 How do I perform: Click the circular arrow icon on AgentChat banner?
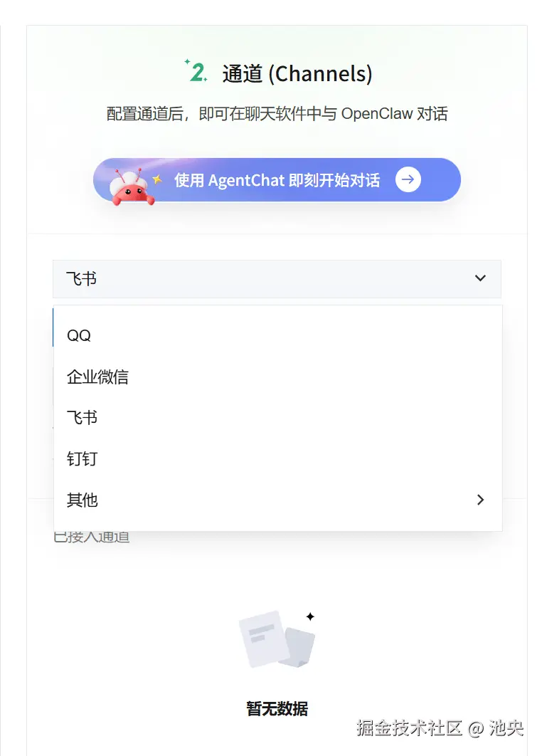408,179
